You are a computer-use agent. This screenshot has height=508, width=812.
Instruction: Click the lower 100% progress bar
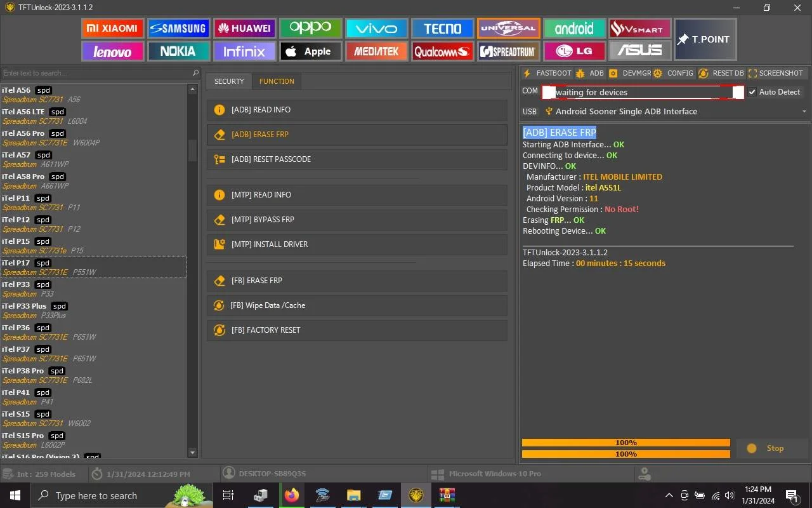[625, 454]
